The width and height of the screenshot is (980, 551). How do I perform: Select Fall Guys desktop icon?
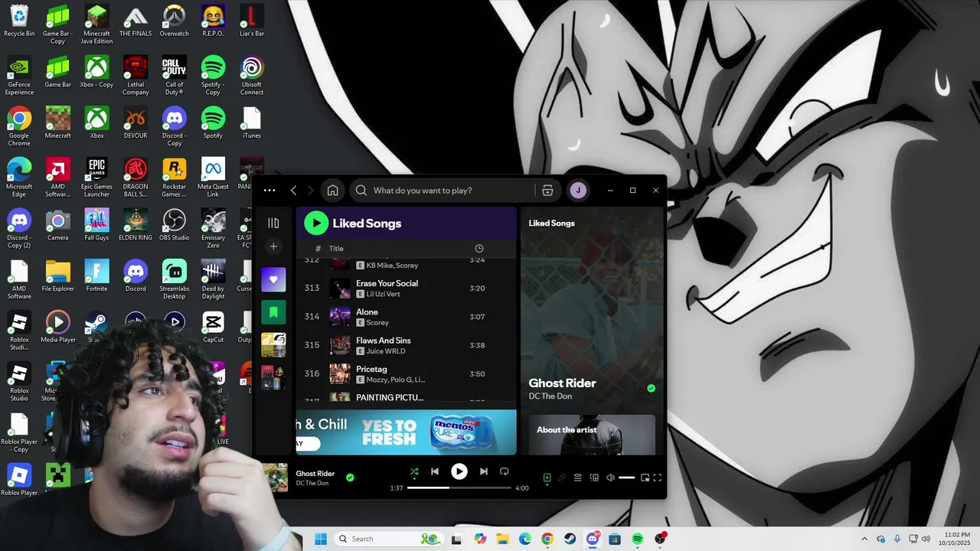point(96,225)
